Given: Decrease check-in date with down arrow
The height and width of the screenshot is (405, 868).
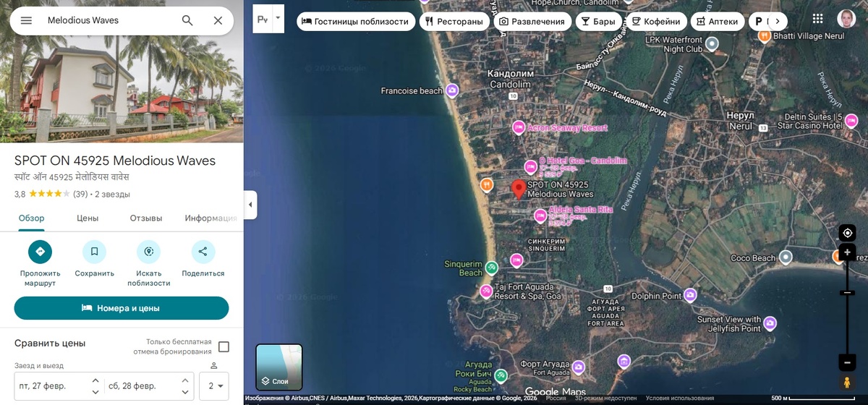Looking at the screenshot, I should pyautogui.click(x=95, y=392).
